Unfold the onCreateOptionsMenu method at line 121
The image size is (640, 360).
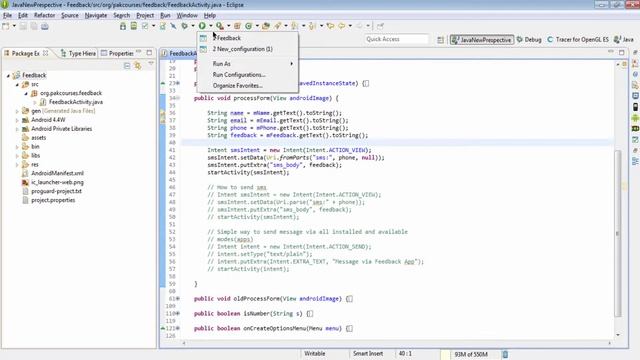coord(178,328)
